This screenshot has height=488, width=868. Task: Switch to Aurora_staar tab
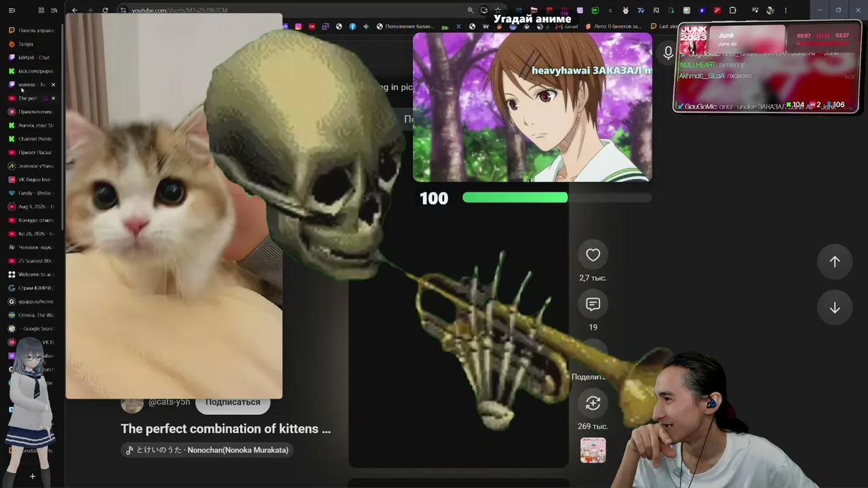31,125
